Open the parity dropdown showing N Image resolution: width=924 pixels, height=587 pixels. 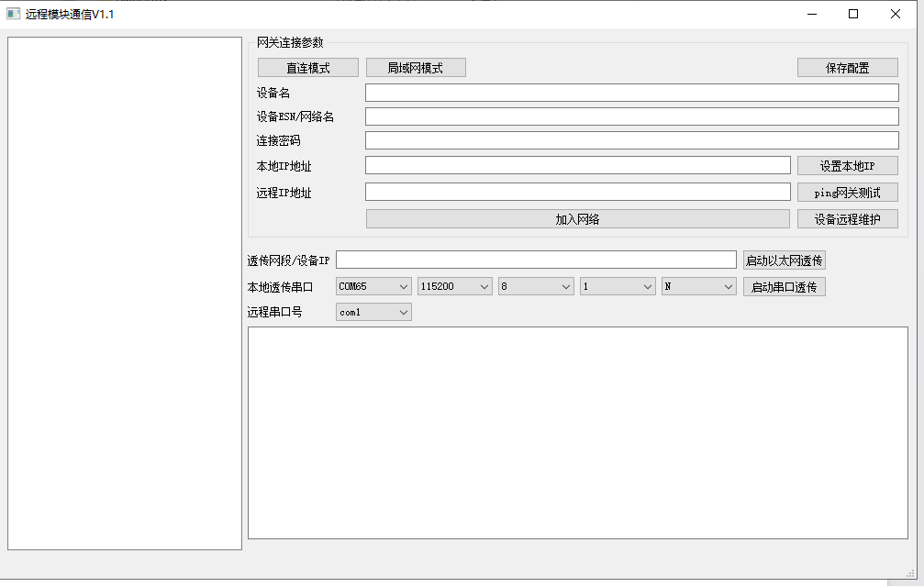pos(698,286)
